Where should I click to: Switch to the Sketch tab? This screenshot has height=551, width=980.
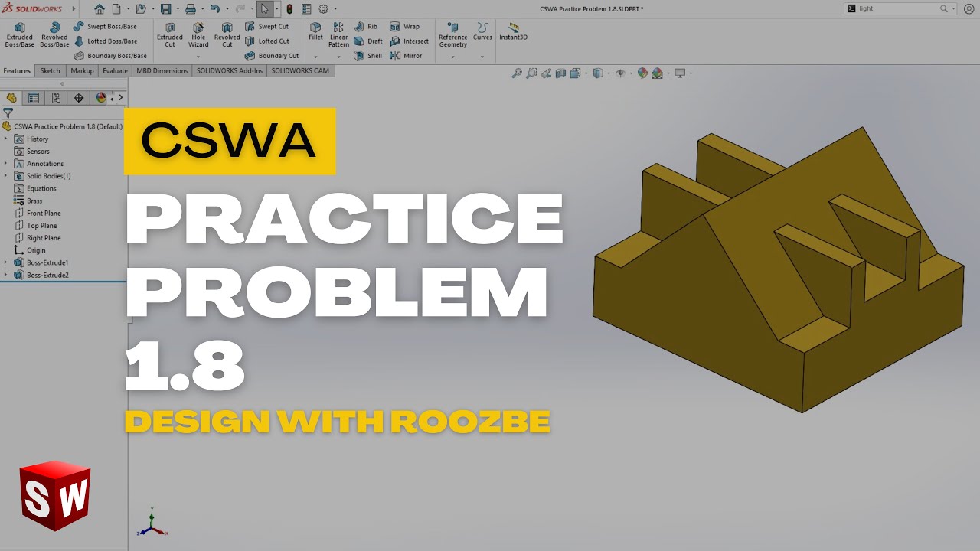(x=50, y=71)
